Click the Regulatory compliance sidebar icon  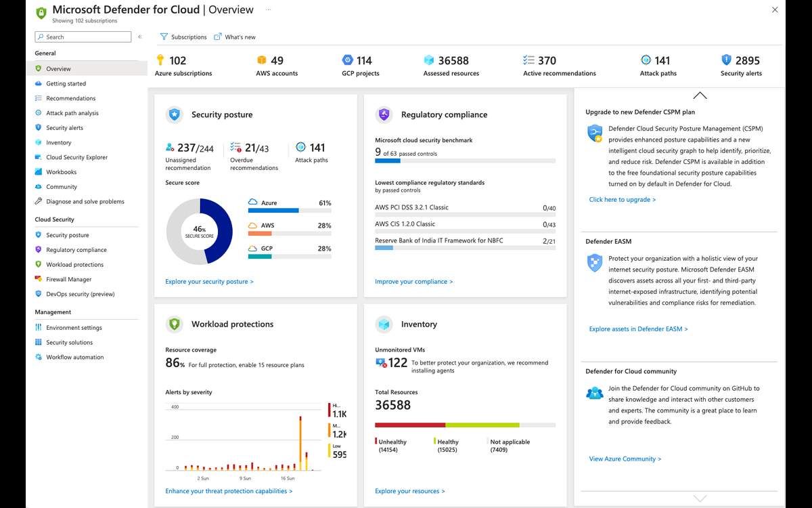click(39, 249)
